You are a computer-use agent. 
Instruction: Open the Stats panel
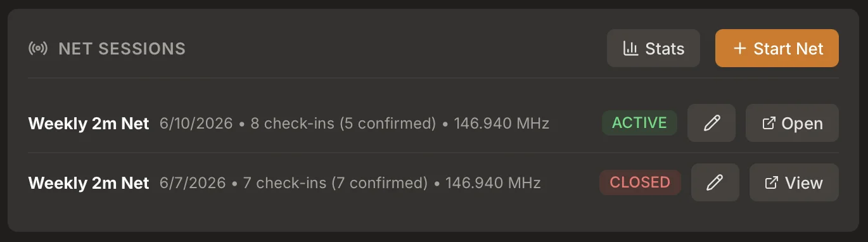653,48
